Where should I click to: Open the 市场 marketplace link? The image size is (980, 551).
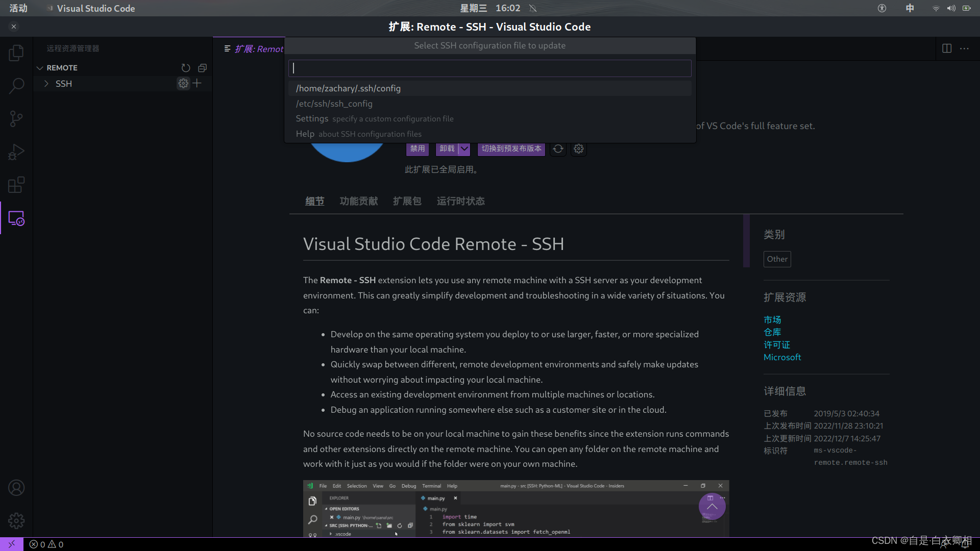point(772,320)
